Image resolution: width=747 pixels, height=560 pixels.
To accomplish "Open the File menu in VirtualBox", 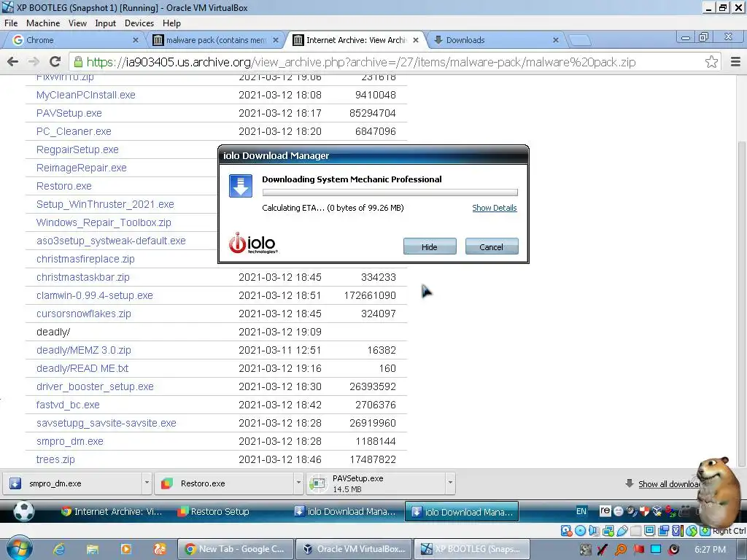I will [x=11, y=23].
